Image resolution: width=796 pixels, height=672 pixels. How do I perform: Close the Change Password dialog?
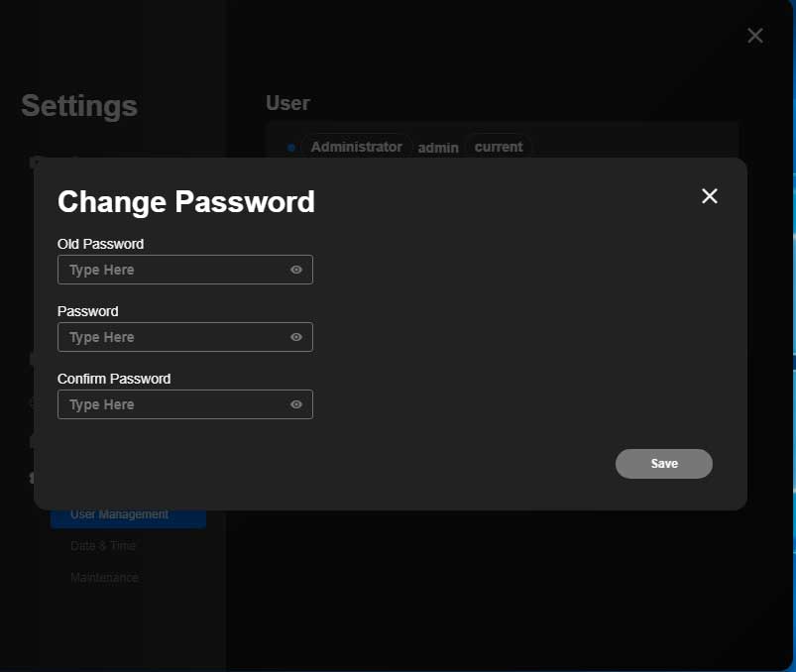pyautogui.click(x=710, y=196)
